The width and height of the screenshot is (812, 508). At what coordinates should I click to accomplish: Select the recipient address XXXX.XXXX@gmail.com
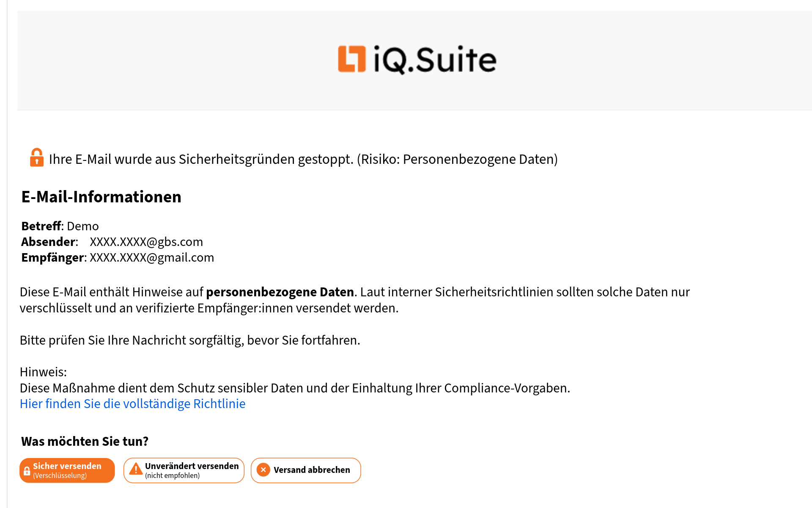[x=152, y=257]
